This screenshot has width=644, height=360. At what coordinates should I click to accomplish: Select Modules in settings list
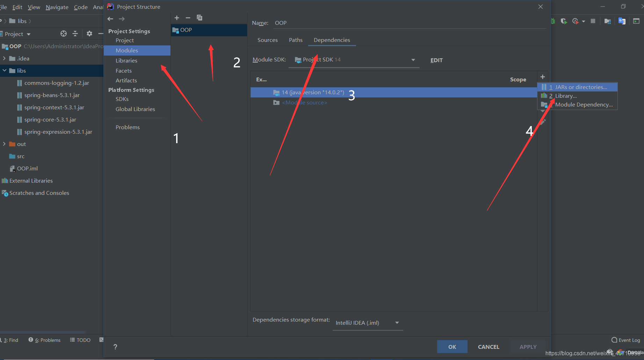tap(137, 51)
